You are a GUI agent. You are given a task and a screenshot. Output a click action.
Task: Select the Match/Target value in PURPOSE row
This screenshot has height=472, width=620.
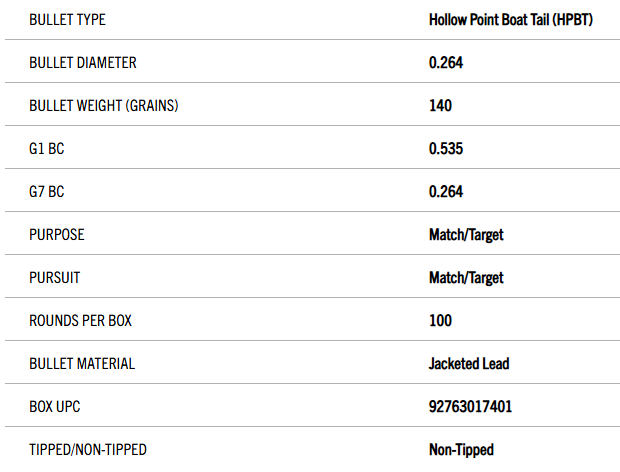[466, 234]
